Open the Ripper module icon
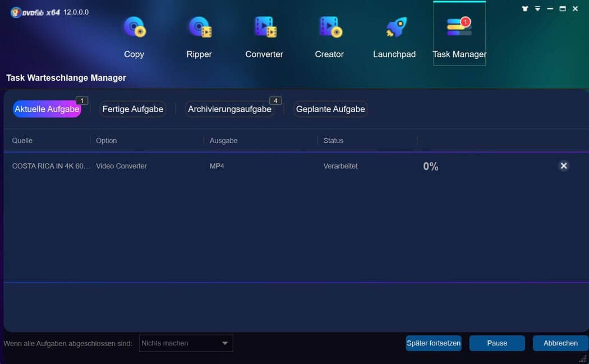 coord(199,27)
